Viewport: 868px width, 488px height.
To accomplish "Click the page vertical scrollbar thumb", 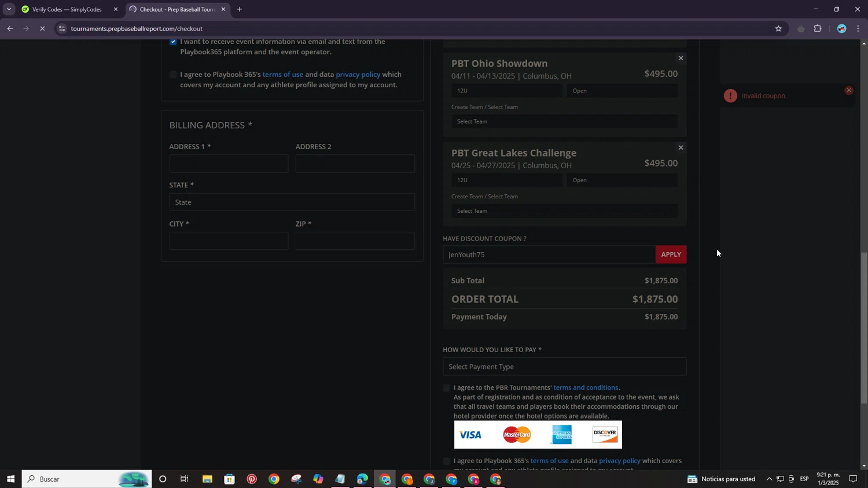I will tap(864, 328).
